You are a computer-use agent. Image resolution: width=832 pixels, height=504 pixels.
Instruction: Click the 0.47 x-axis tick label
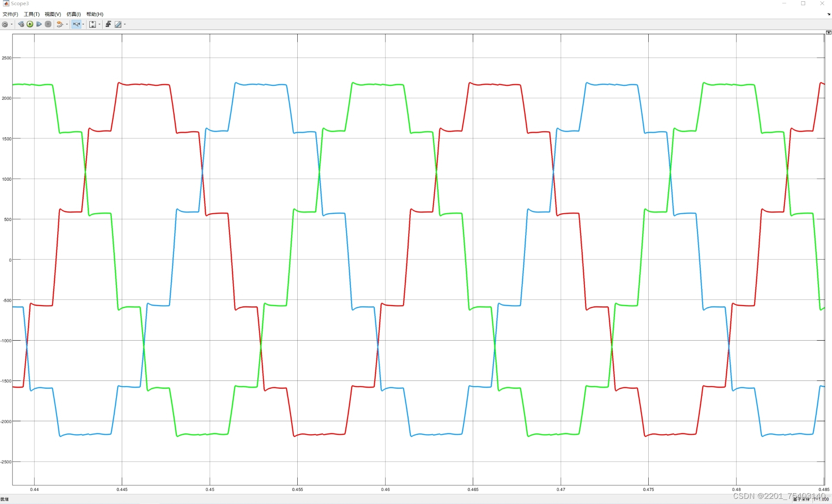tap(561, 490)
